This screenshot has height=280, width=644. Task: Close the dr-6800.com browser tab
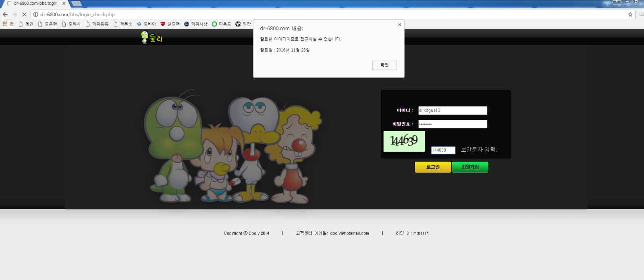64,3
